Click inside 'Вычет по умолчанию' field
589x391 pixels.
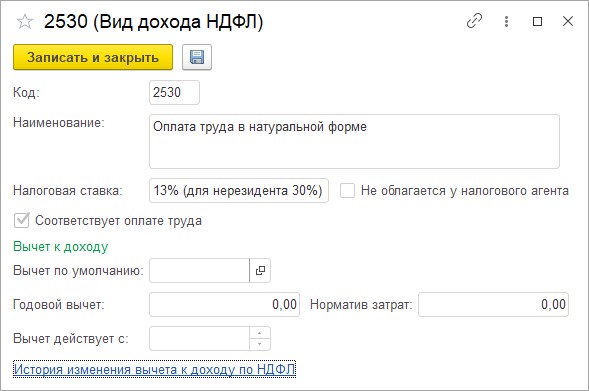coord(199,270)
